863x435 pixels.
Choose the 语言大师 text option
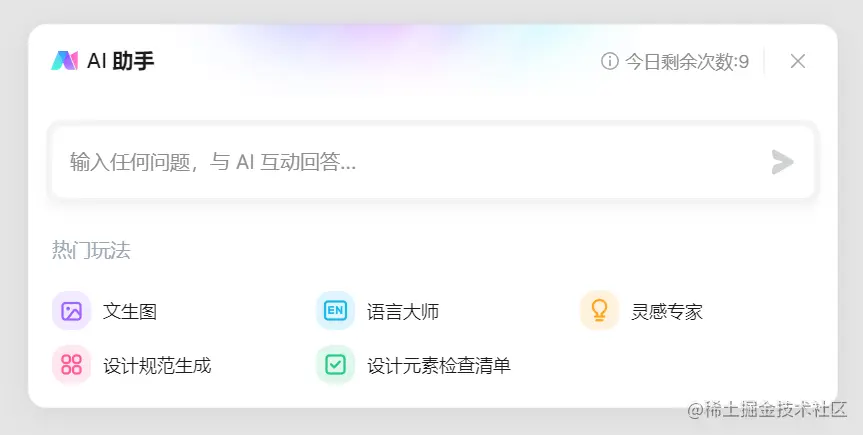pyautogui.click(x=403, y=311)
